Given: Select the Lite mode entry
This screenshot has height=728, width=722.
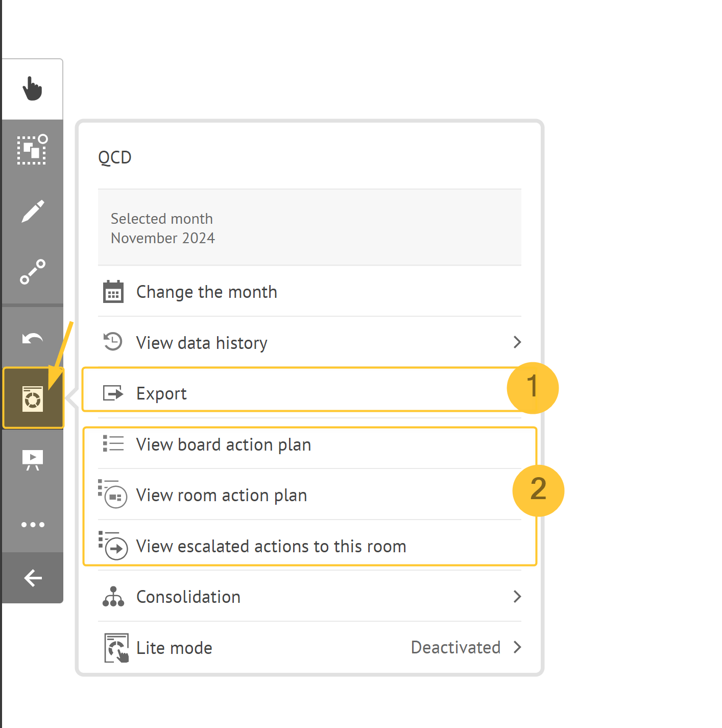Looking at the screenshot, I should (x=309, y=647).
